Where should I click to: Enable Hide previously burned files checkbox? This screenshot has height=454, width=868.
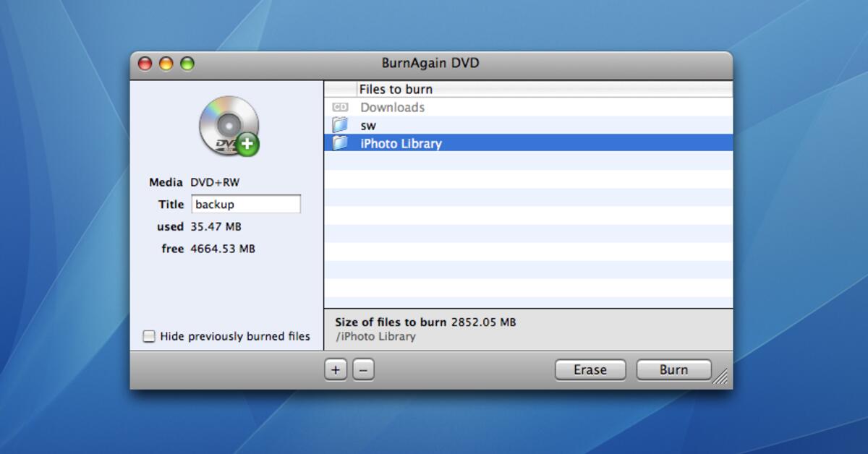coord(149,336)
